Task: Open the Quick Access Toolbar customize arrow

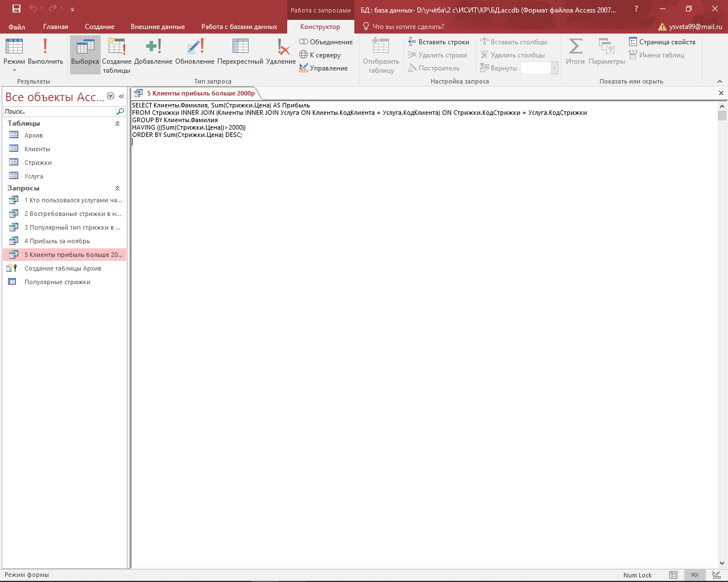Action: [x=72, y=10]
